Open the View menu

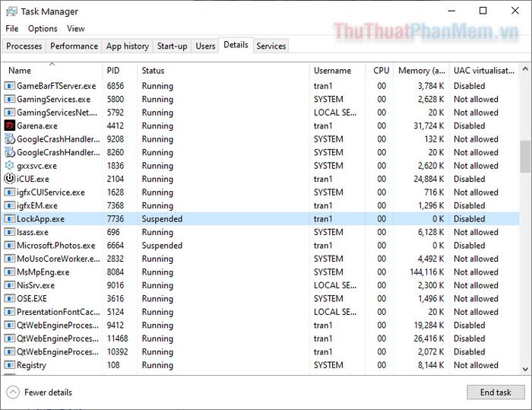tap(75, 29)
